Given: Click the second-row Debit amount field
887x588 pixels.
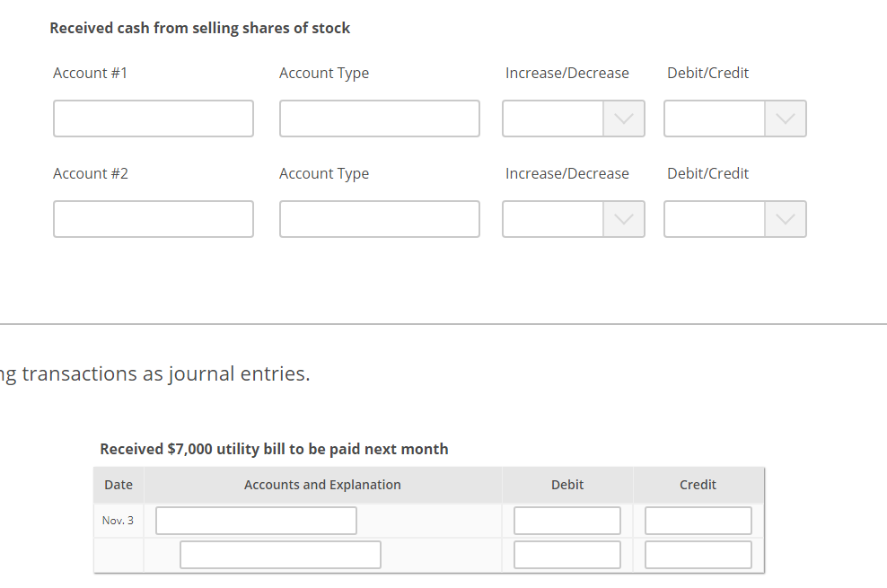Looking at the screenshot, I should click(566, 554).
